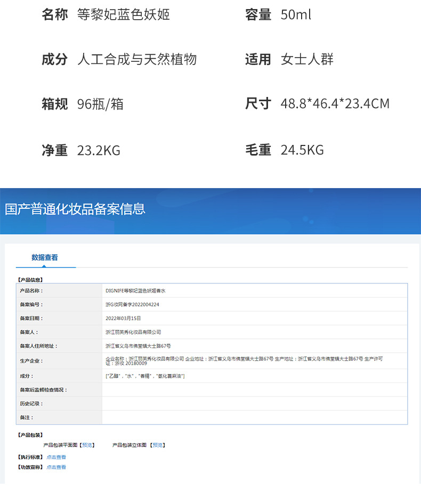The width and height of the screenshot is (421, 504).
Task: Click the 尺寸 value 48.8*46.4*23.4CM
Action: click(335, 104)
